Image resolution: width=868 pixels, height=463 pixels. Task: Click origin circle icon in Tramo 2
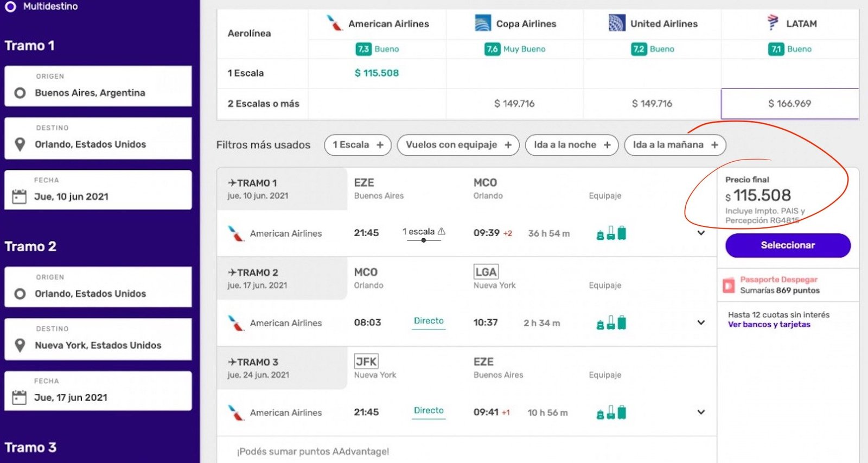tap(20, 294)
